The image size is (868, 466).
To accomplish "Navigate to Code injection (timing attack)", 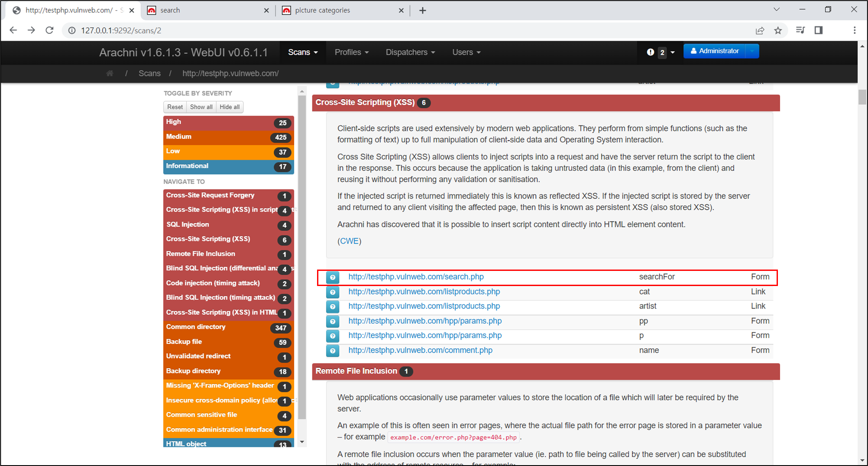I will point(229,283).
